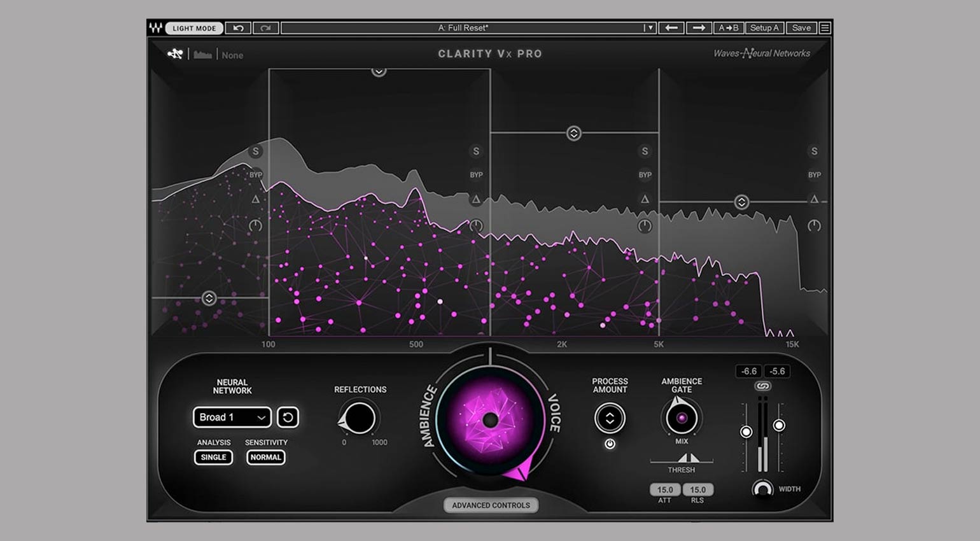Enable delta listen on the highest band
Screen dimensions: 980x541
[x=814, y=199]
